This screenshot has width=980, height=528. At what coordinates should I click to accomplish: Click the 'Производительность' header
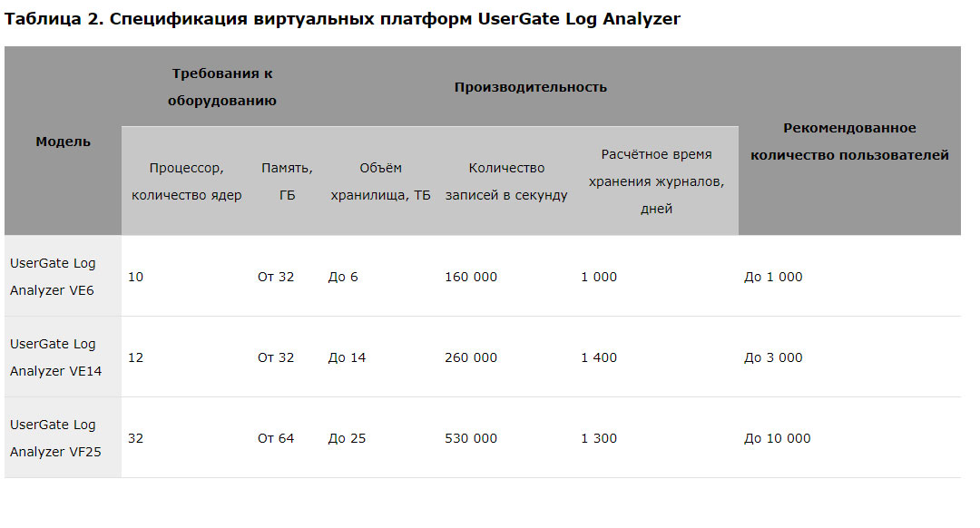pos(531,87)
